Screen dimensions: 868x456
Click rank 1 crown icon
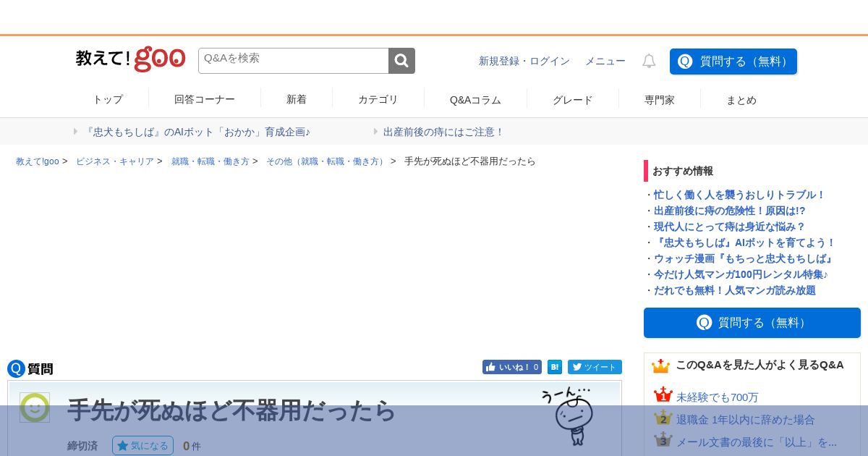[x=663, y=395]
